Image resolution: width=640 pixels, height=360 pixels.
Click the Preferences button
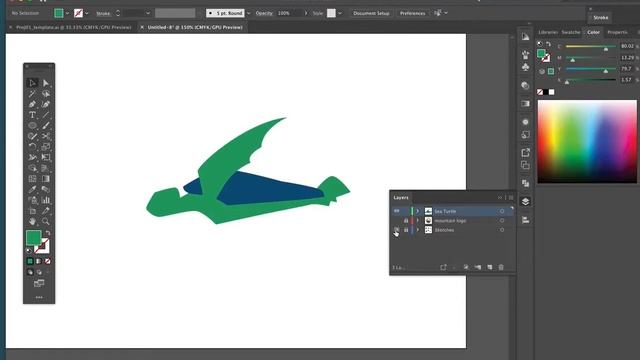click(412, 13)
